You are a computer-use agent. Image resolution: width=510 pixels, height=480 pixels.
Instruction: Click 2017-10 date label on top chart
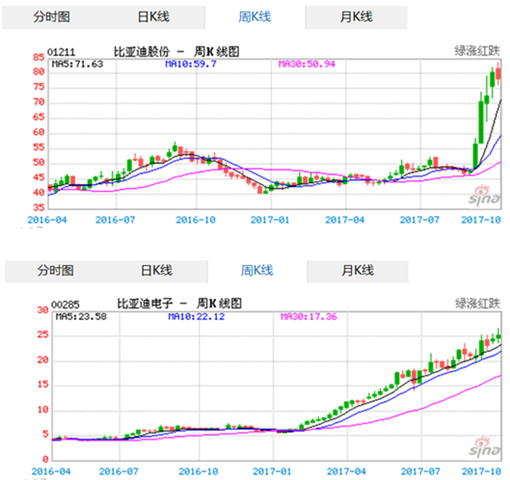point(481,220)
